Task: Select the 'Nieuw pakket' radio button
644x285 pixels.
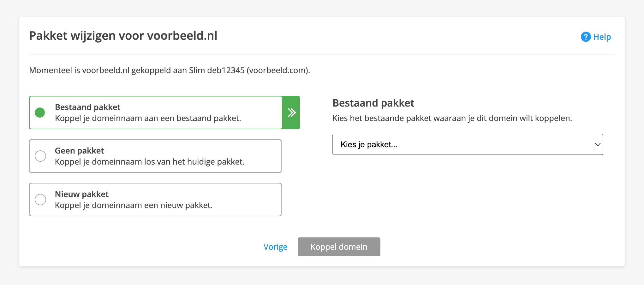Action: coord(40,199)
